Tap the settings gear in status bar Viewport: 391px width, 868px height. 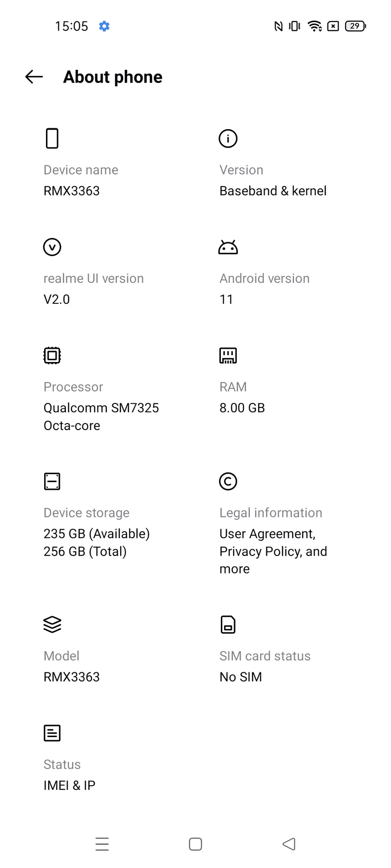click(x=104, y=26)
